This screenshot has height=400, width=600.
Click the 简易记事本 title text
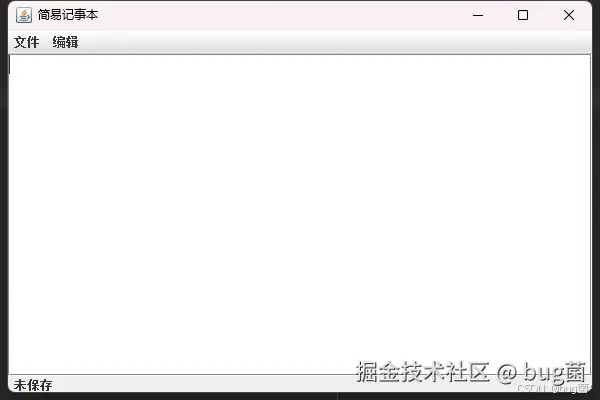point(68,15)
